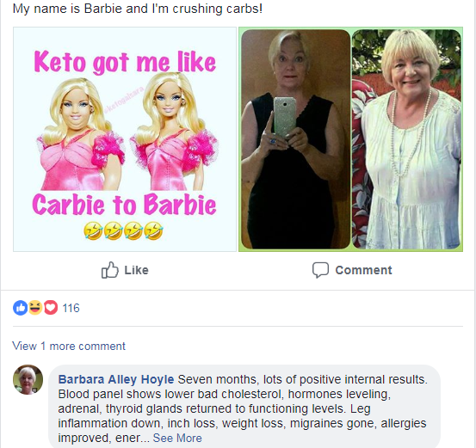Click the slim Barbie doll in meme
Screen dimensions: 476x448
173,132
